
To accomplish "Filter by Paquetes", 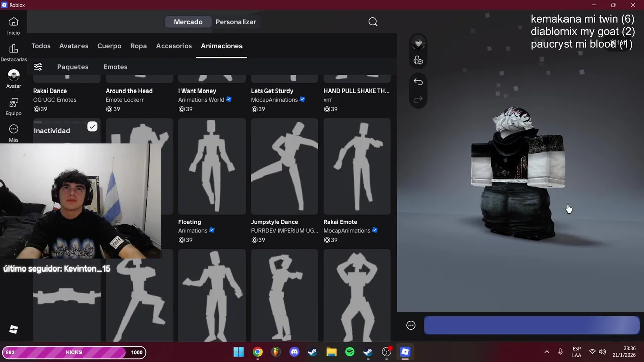I will pyautogui.click(x=72, y=67).
